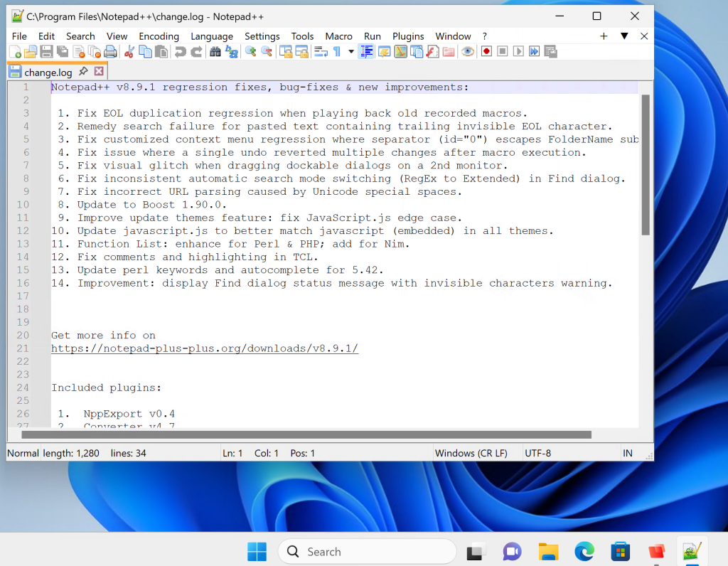Select the change.log document tab

(x=48, y=72)
